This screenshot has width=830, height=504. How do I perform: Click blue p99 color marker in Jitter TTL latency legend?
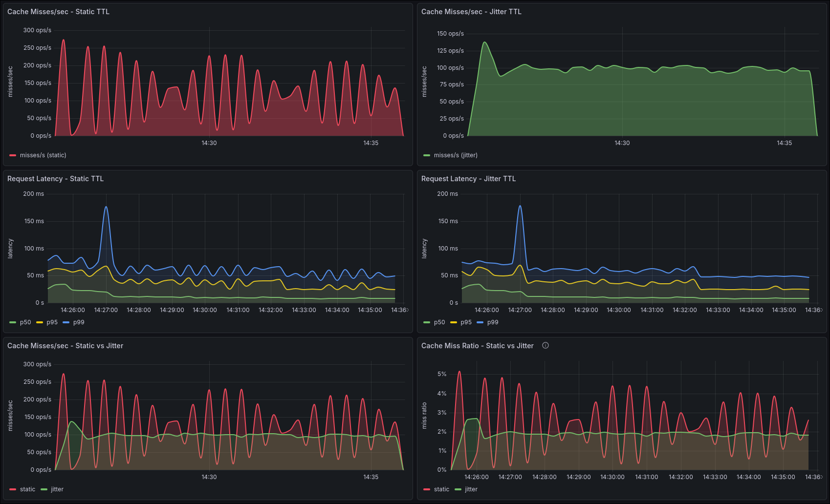(x=480, y=322)
